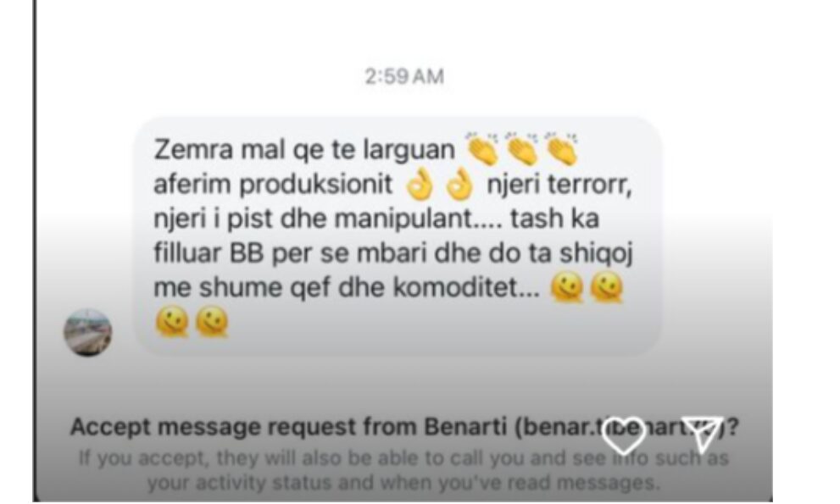
Task: Click the middle clapping hands emoji
Action: coord(521,148)
